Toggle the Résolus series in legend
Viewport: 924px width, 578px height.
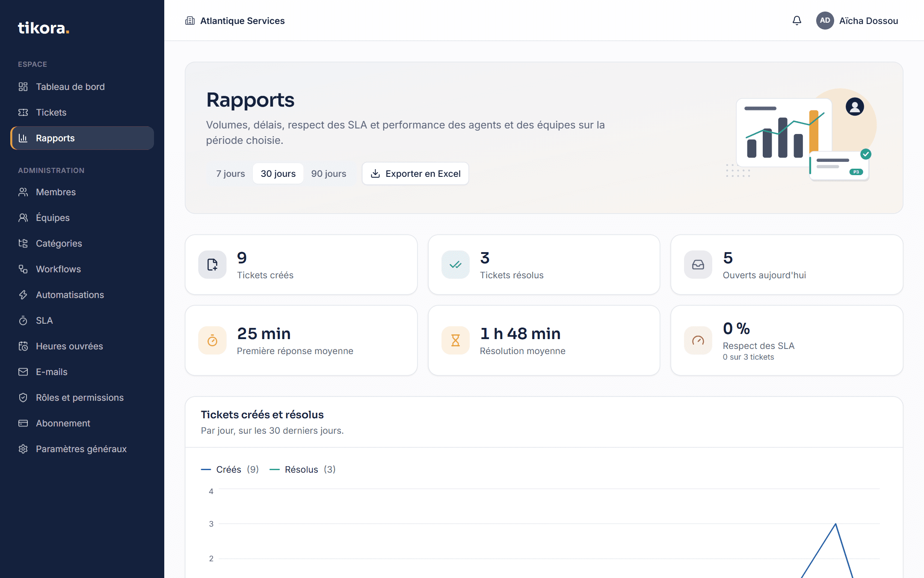[302, 470]
